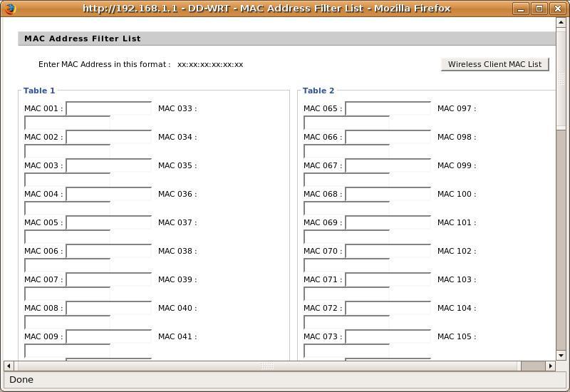Focus the input field beside MAC 065
Image resolution: width=570 pixels, height=392 pixels.
[x=388, y=108]
